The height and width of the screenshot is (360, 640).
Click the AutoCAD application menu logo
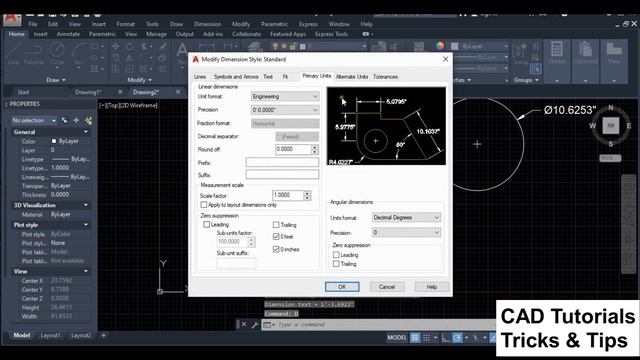point(12,20)
